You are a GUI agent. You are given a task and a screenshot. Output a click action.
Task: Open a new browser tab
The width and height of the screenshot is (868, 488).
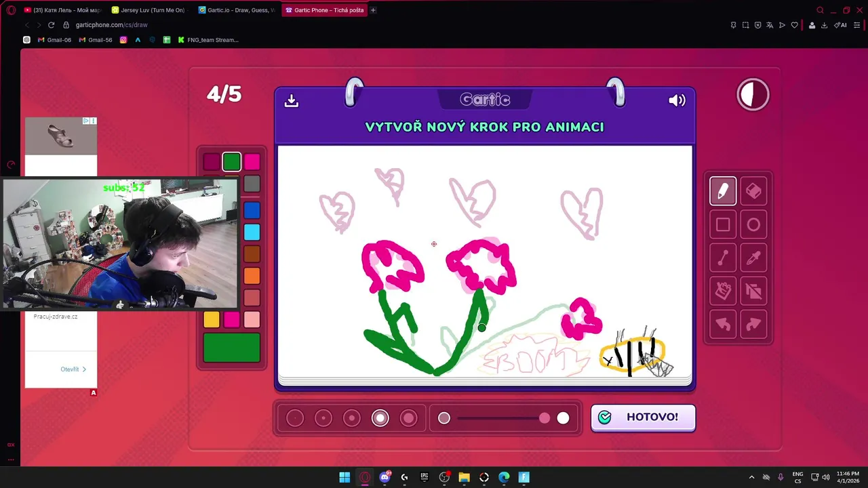pyautogui.click(x=373, y=10)
